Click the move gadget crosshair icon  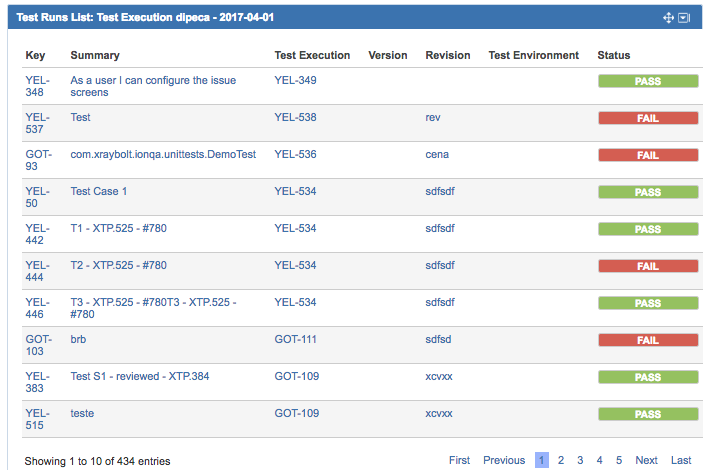tap(668, 18)
